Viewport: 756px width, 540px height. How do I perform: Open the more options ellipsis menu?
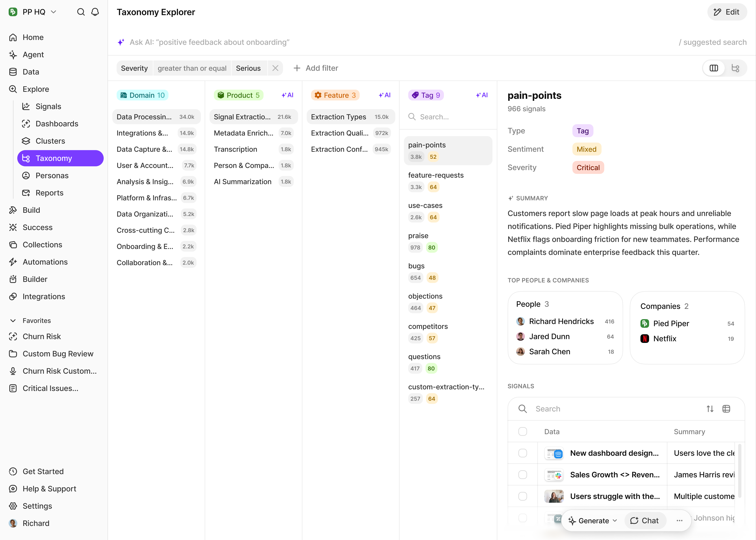coord(679,520)
